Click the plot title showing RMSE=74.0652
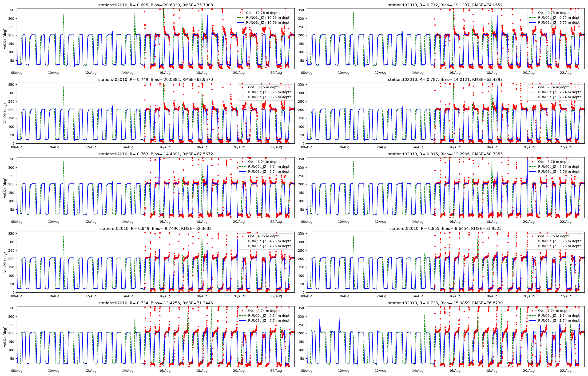Image resolution: width=588 pixels, height=376 pixels. click(x=445, y=5)
